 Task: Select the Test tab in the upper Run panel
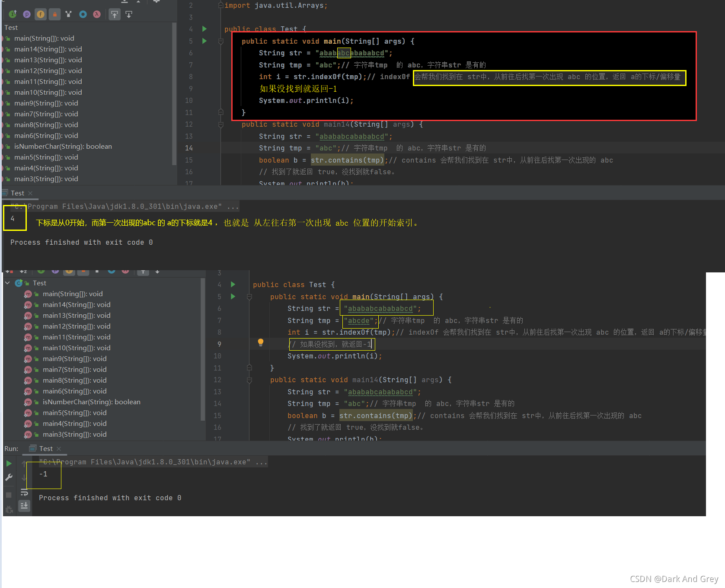click(17, 193)
